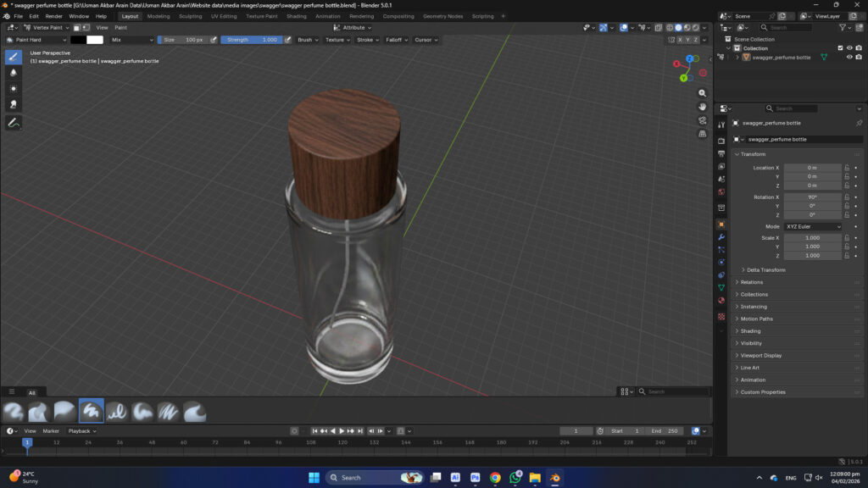
Task: Hide swagger_perfume bottle with eye icon
Action: 849,58
